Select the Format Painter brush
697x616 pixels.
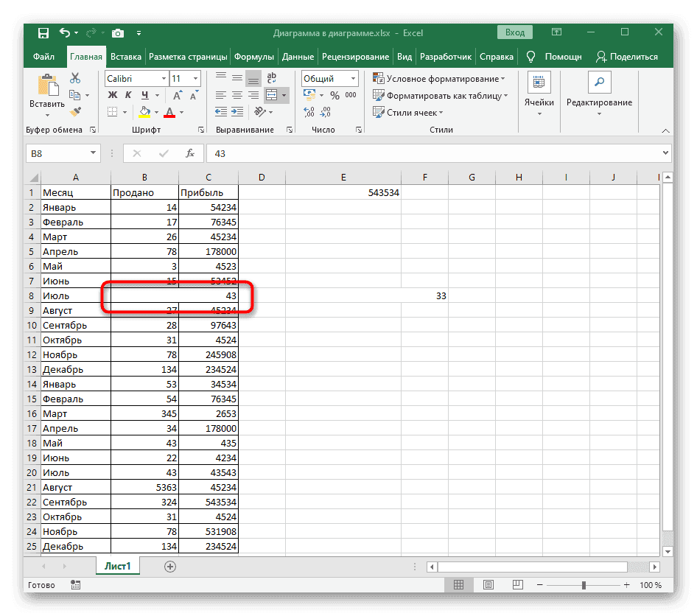(x=75, y=111)
